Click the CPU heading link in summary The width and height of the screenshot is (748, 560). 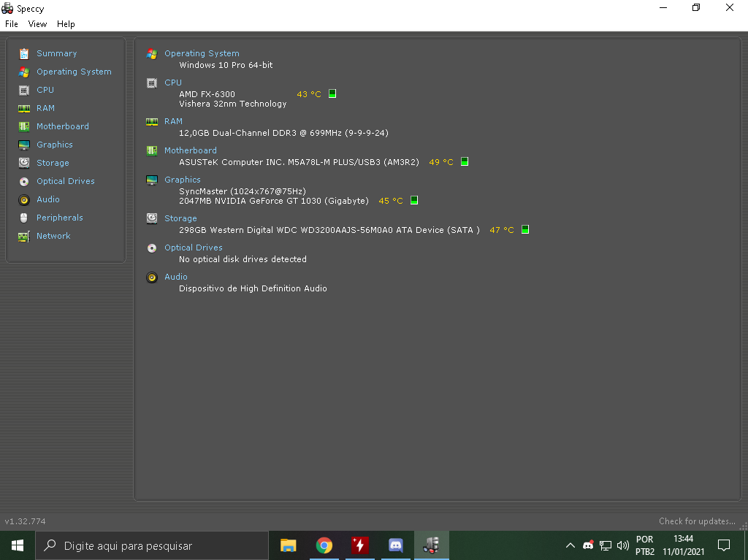(173, 83)
